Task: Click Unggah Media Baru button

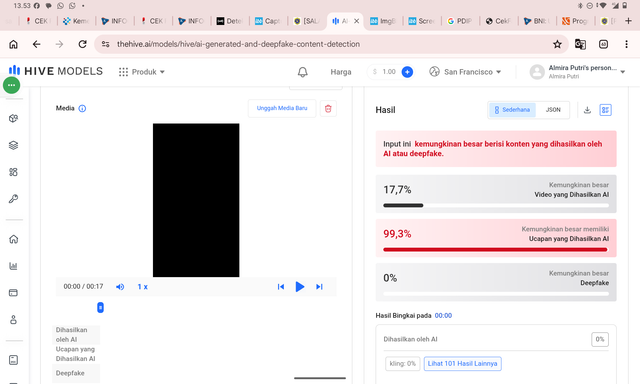Action: 282,109
